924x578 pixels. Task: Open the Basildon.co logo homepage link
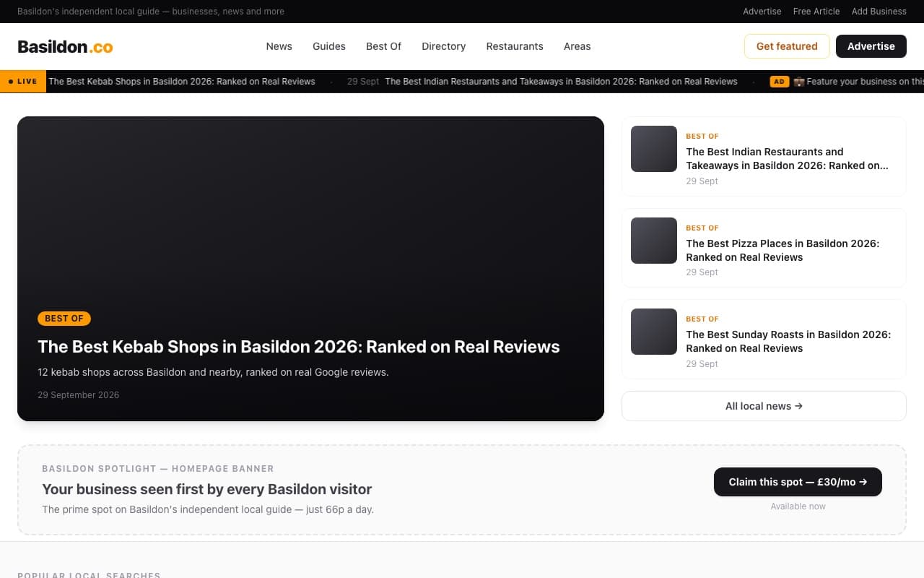tap(65, 46)
